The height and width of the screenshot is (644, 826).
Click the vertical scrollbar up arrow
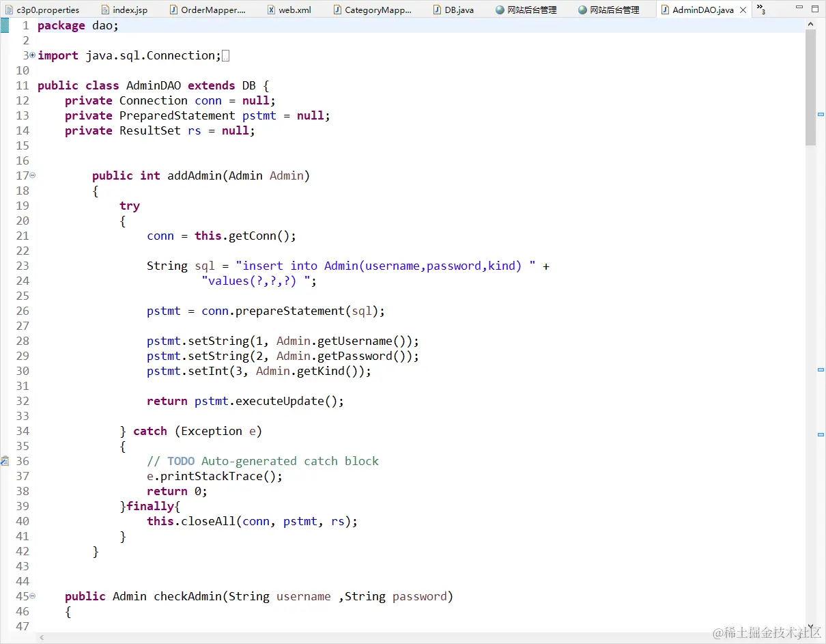[x=811, y=24]
